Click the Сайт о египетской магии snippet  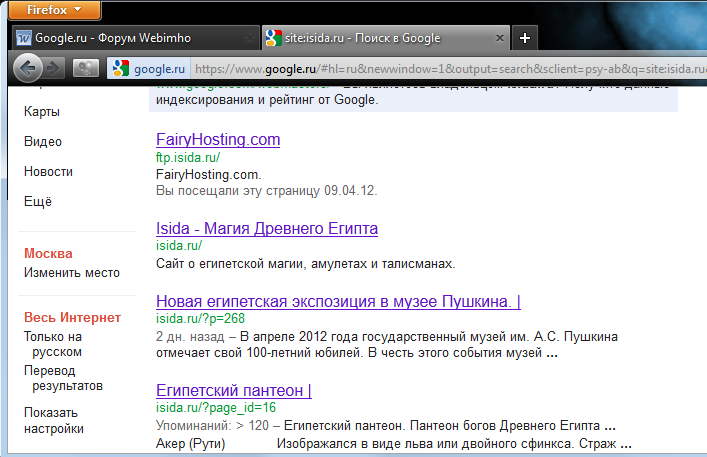tap(306, 264)
